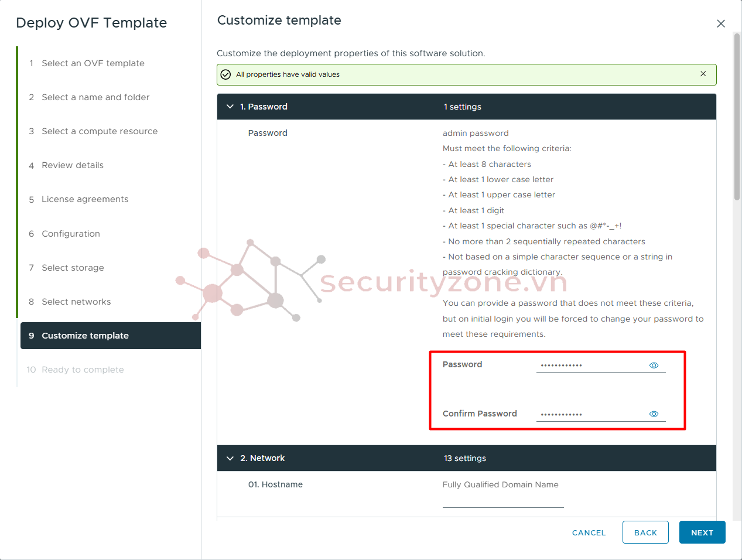Click the green checkmark success icon
The width and height of the screenshot is (742, 560).
[225, 74]
